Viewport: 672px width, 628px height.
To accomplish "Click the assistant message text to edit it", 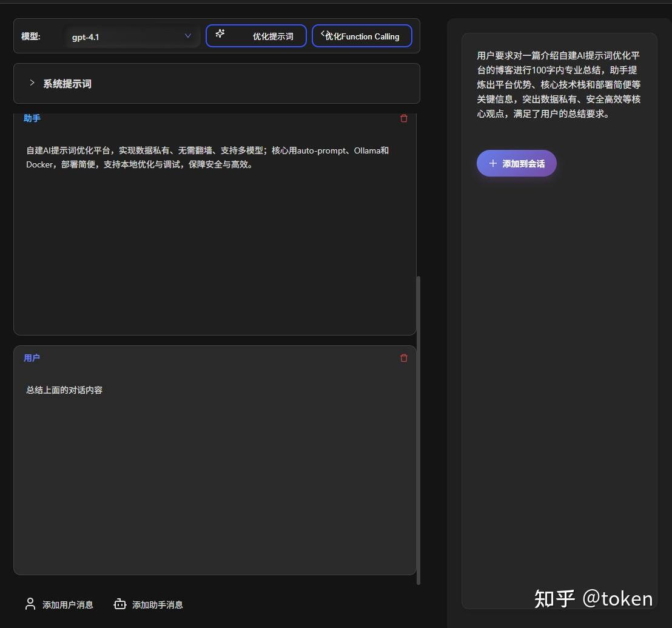I will [206, 157].
